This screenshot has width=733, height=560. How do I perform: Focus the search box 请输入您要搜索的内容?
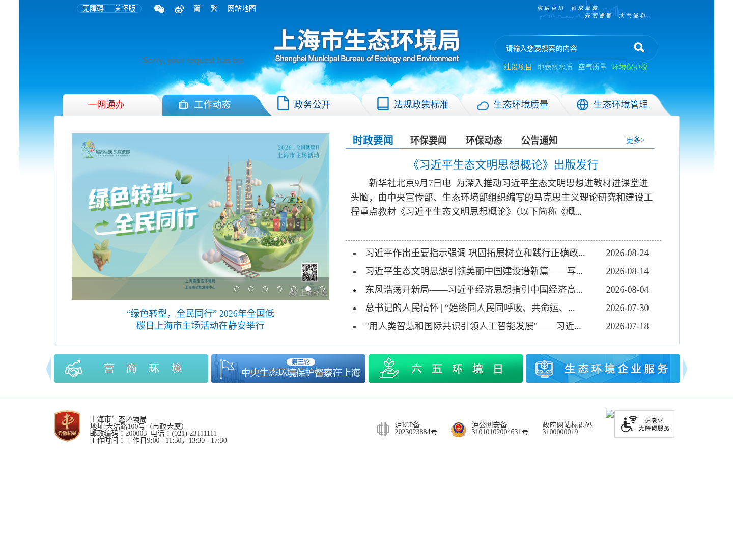click(565, 48)
